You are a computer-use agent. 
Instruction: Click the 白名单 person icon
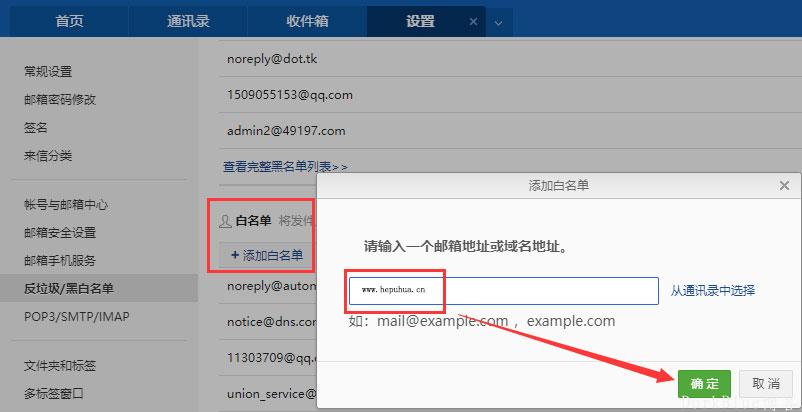click(x=225, y=221)
